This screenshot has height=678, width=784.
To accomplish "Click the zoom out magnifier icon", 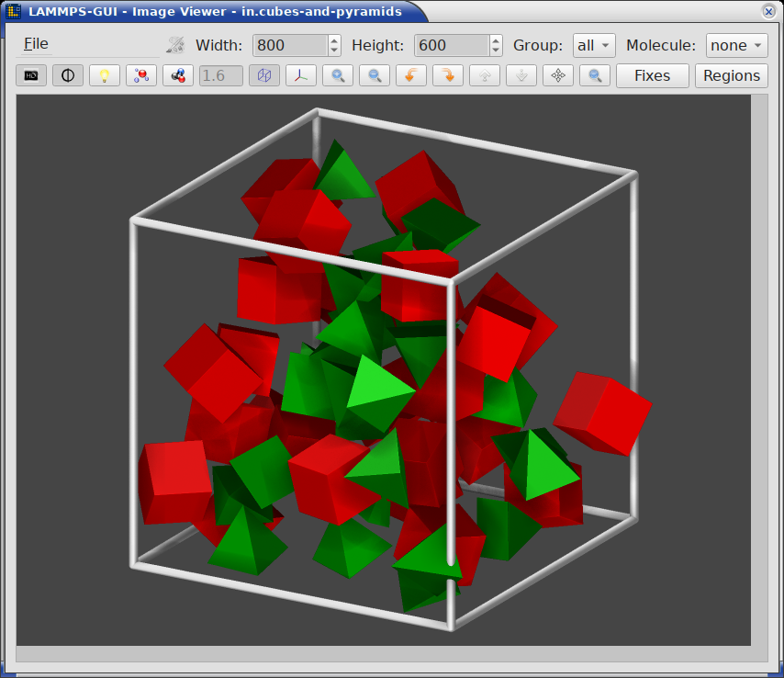I will (375, 75).
